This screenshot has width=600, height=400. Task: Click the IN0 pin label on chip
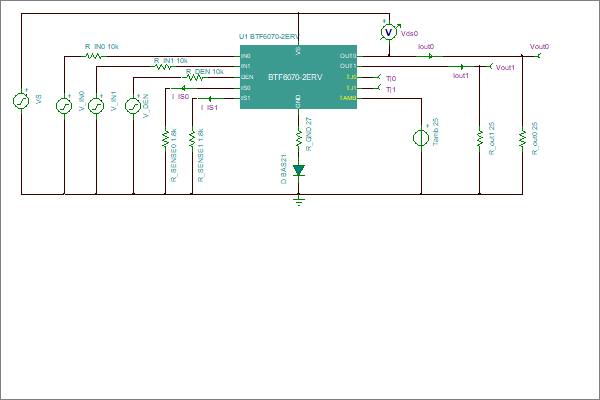click(246, 56)
